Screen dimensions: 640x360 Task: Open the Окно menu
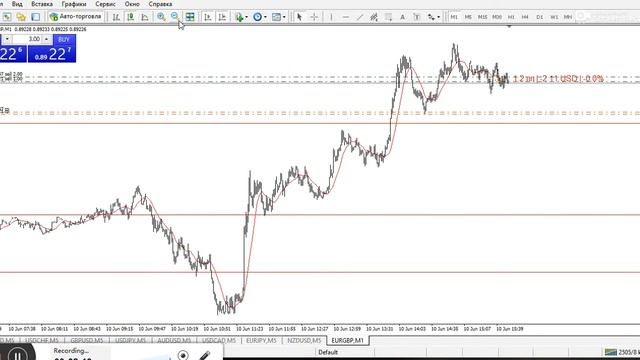pos(132,4)
